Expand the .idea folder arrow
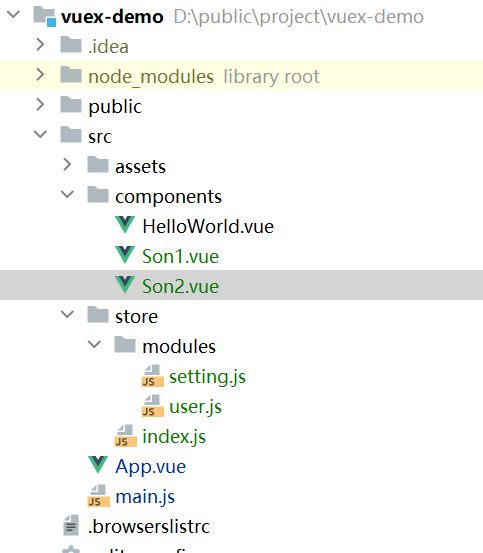This screenshot has width=483, height=553. tap(40, 45)
